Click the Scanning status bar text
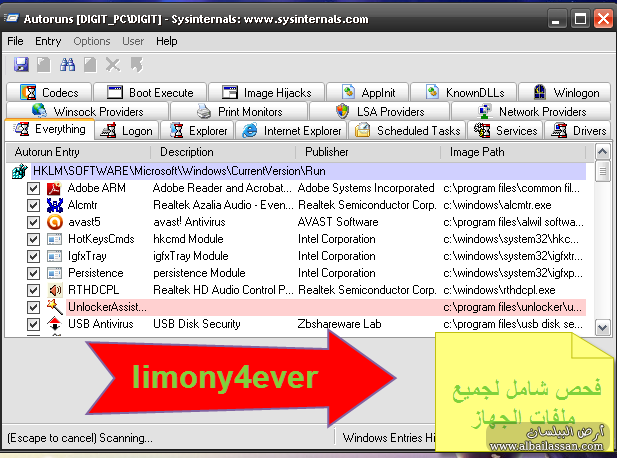This screenshot has width=617, height=458. pos(80,438)
